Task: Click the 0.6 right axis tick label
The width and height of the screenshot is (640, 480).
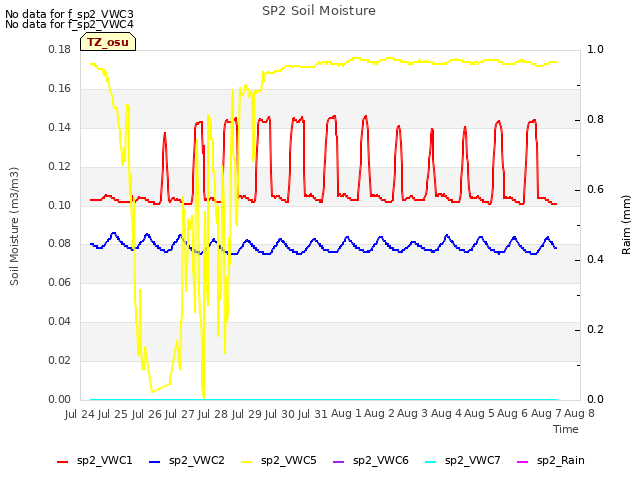Action: tap(595, 190)
